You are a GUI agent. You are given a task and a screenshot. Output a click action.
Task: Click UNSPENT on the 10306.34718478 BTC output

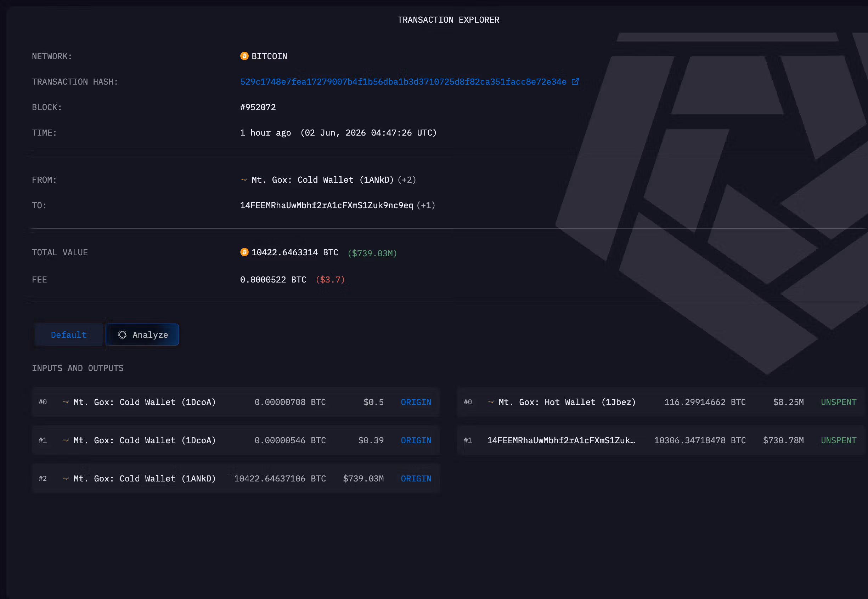click(838, 441)
